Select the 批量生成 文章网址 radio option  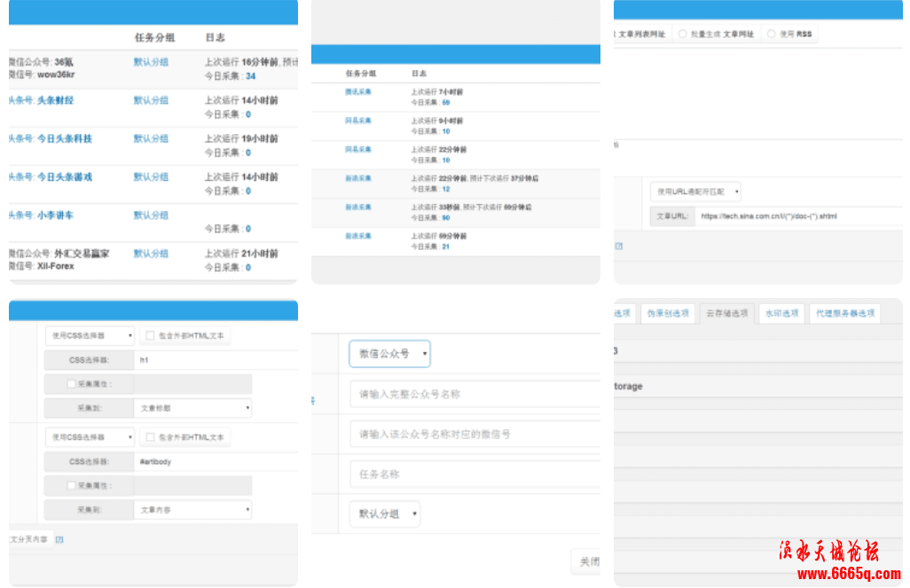[x=683, y=35]
